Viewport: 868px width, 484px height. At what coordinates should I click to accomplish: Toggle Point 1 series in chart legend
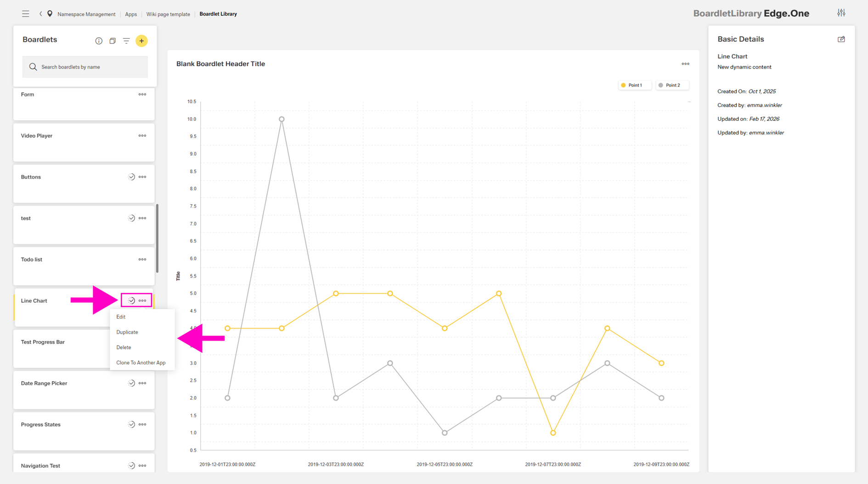(x=634, y=85)
